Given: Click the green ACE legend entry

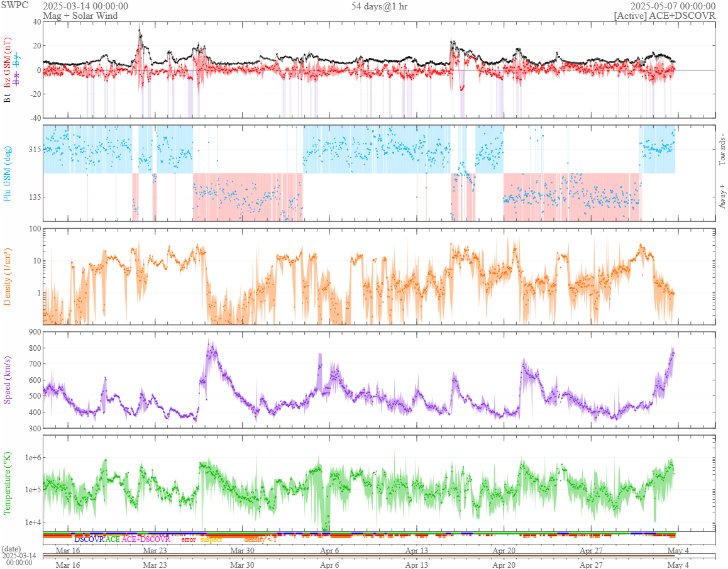Looking at the screenshot, I should [113, 539].
